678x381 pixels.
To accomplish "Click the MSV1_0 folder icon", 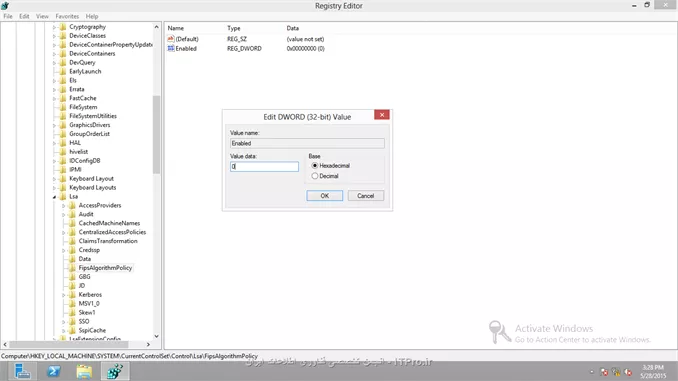I will (72, 304).
